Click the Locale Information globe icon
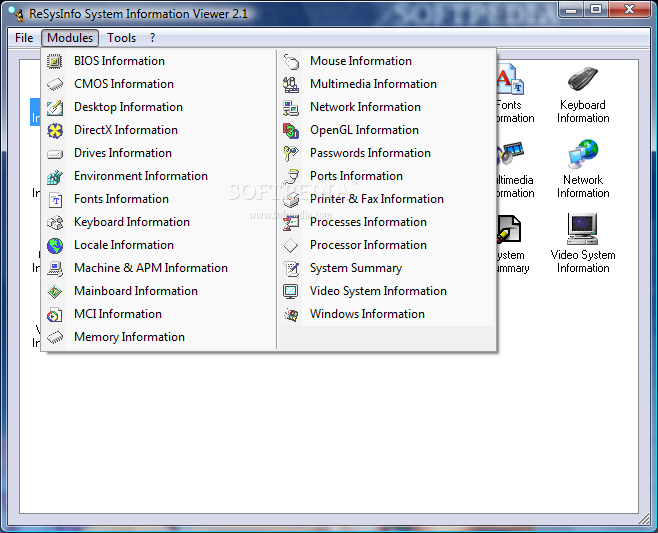The height and width of the screenshot is (533, 658). 55,246
